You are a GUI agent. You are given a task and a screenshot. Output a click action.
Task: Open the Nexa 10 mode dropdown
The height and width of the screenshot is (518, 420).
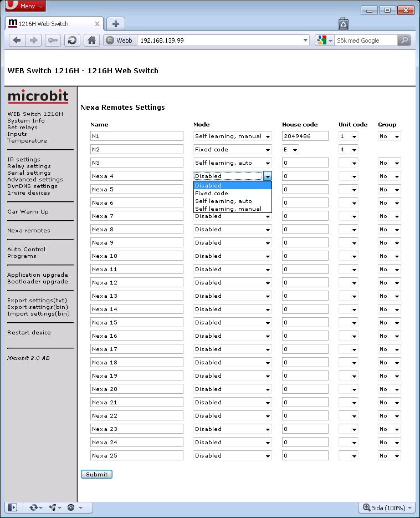pyautogui.click(x=232, y=256)
